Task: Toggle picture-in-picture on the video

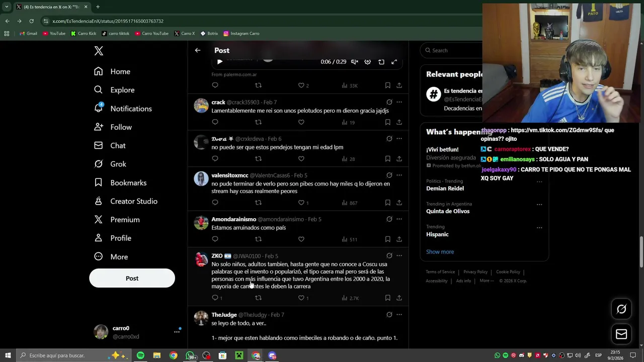Action: (x=381, y=62)
